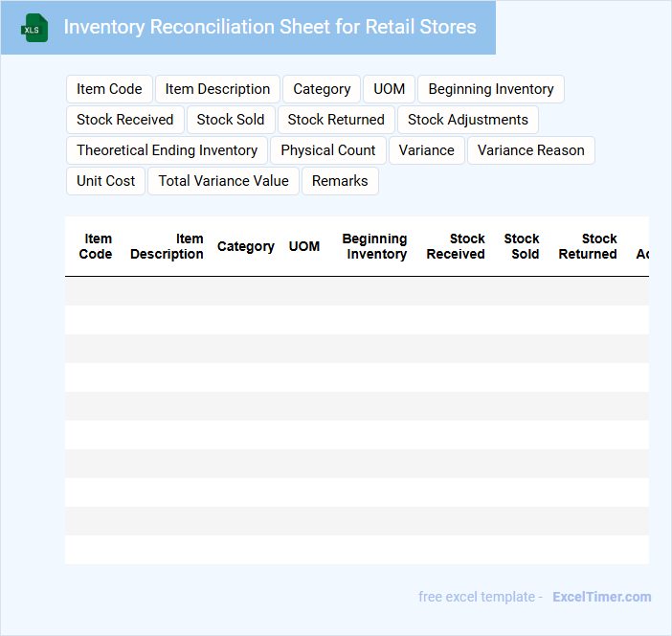The width and height of the screenshot is (672, 636).
Task: Click the Item Description tag
Action: pyautogui.click(x=217, y=89)
